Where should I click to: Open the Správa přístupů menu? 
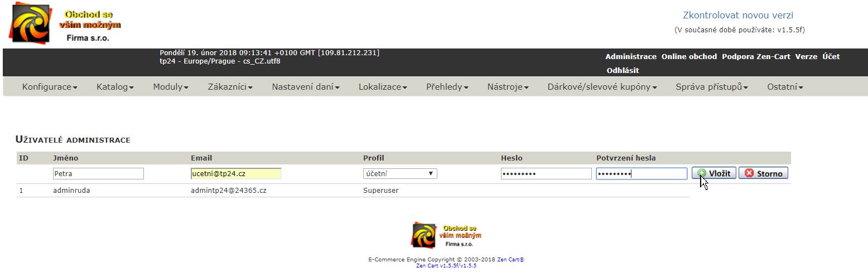click(x=711, y=87)
